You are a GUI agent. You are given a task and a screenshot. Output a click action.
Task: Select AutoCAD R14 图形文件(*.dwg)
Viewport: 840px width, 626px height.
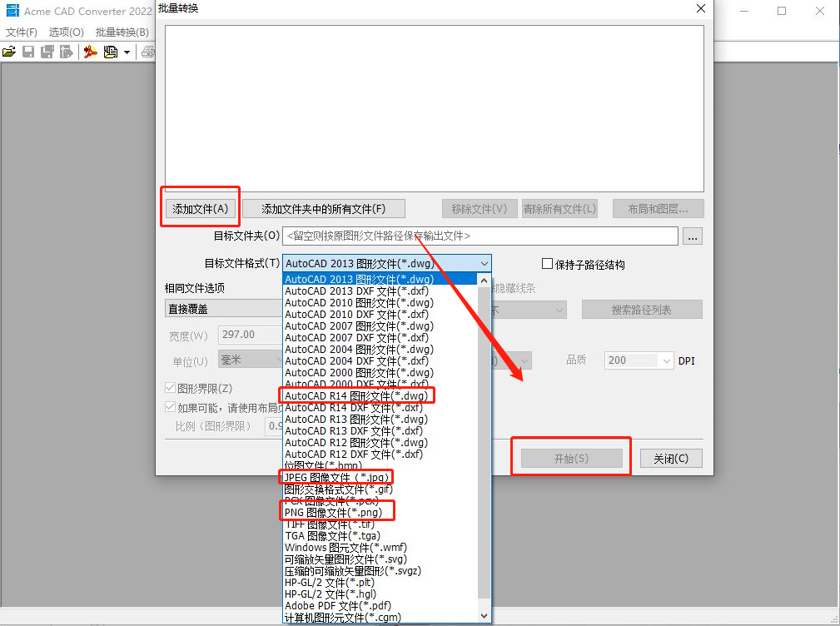pyautogui.click(x=380, y=395)
